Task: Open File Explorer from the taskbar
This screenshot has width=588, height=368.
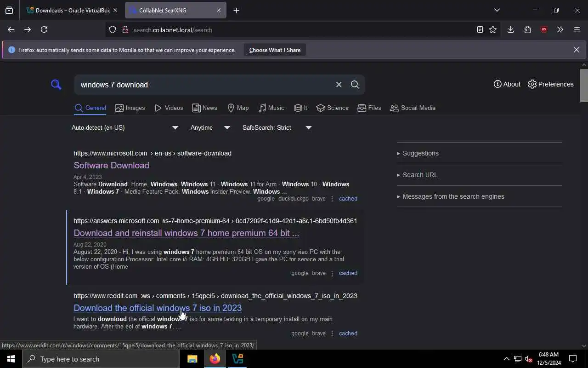Action: pyautogui.click(x=192, y=359)
